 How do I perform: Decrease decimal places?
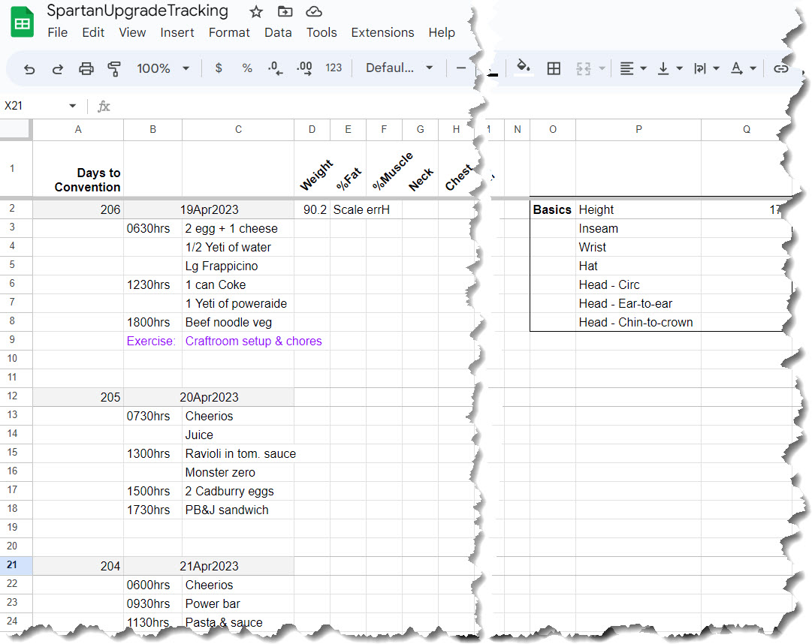click(x=276, y=68)
